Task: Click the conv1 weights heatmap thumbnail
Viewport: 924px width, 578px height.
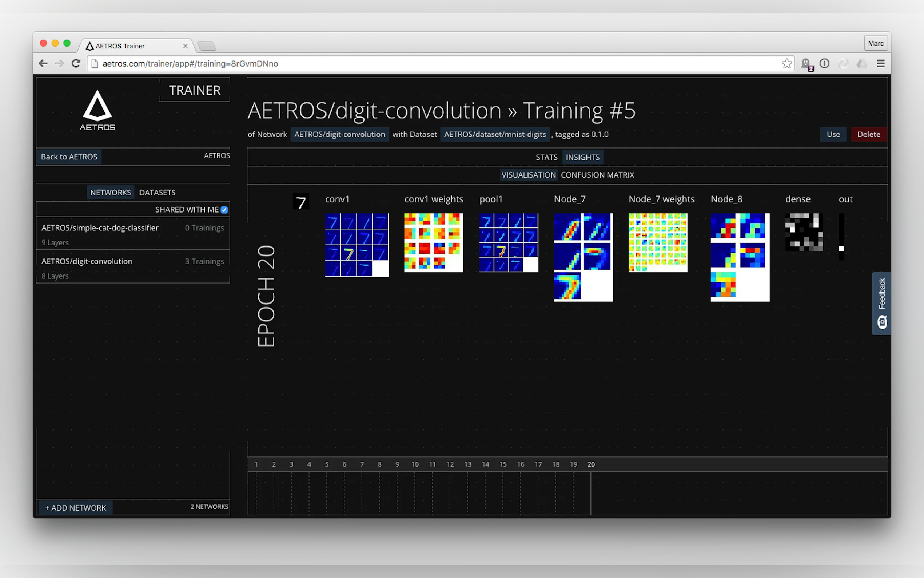Action: point(434,243)
